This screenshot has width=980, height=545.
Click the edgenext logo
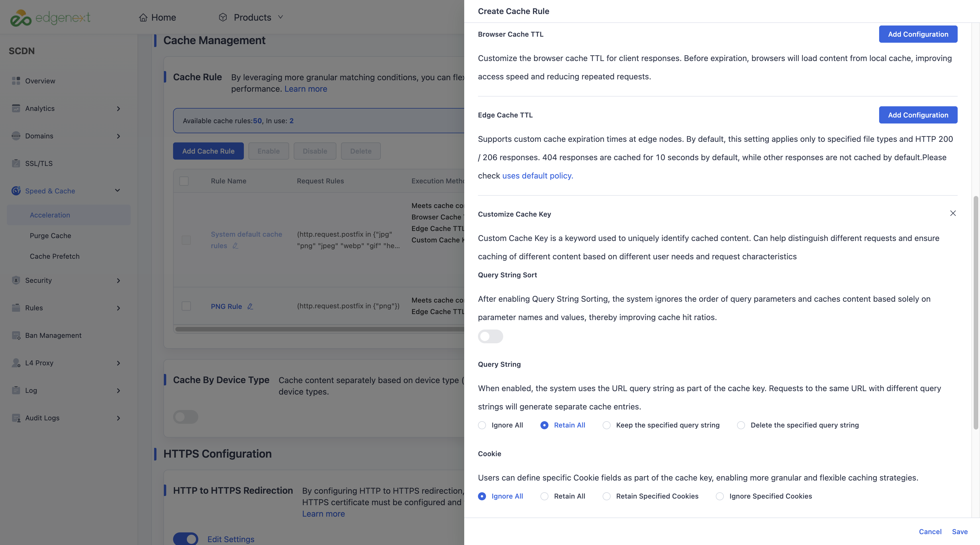click(50, 17)
